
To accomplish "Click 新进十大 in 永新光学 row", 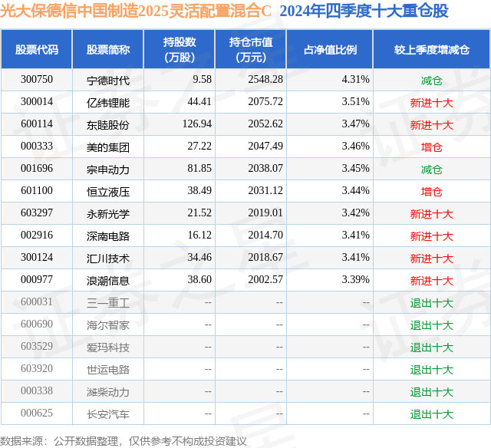I will (x=431, y=214).
